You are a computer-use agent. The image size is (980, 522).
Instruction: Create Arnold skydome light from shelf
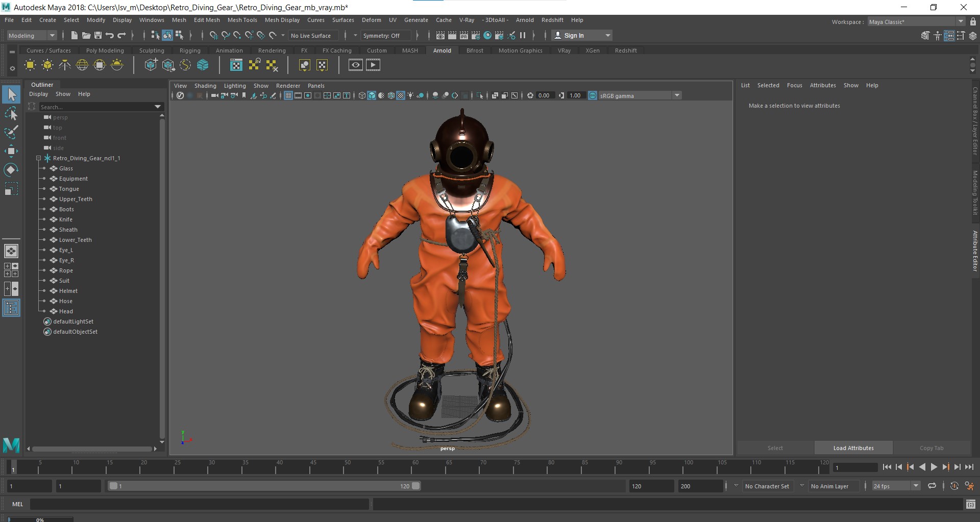[82, 65]
